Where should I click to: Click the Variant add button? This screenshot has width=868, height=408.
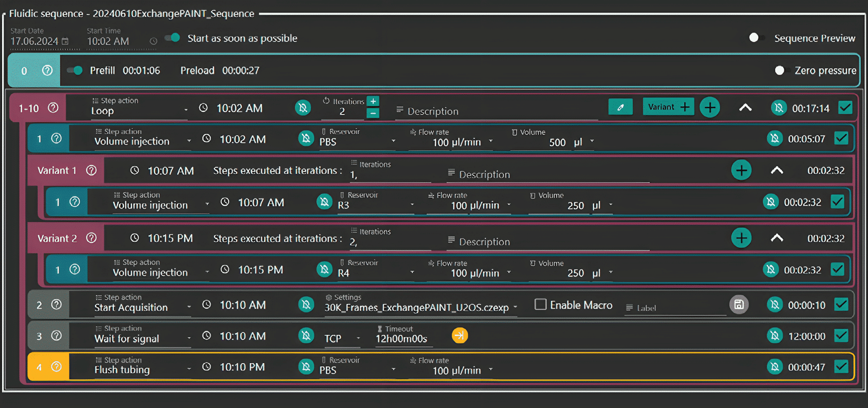668,107
